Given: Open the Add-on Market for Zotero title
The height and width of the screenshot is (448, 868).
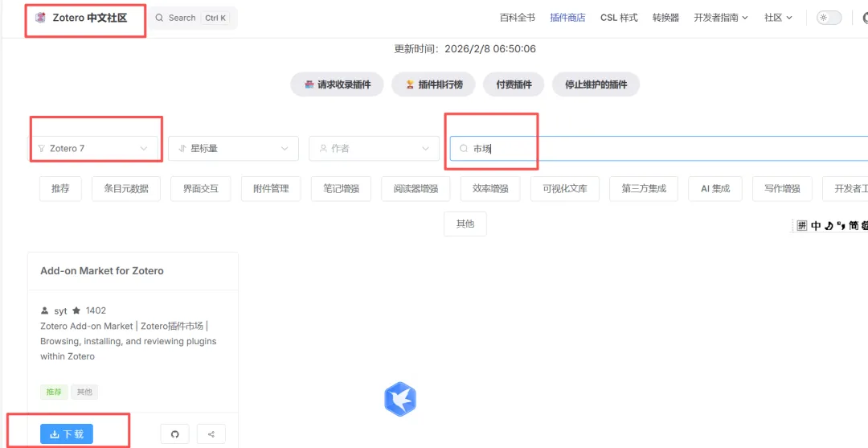Looking at the screenshot, I should click(102, 271).
